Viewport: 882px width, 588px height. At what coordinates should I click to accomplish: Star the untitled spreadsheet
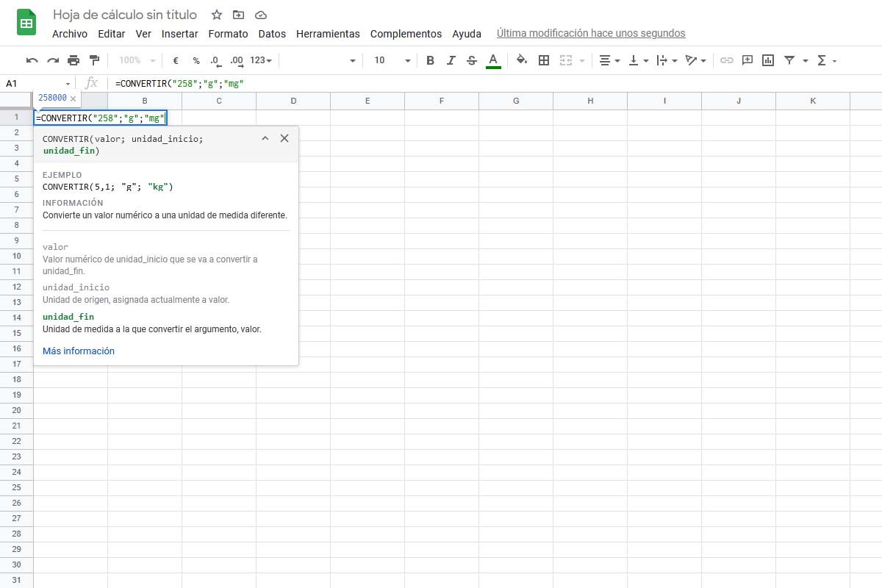pos(217,15)
